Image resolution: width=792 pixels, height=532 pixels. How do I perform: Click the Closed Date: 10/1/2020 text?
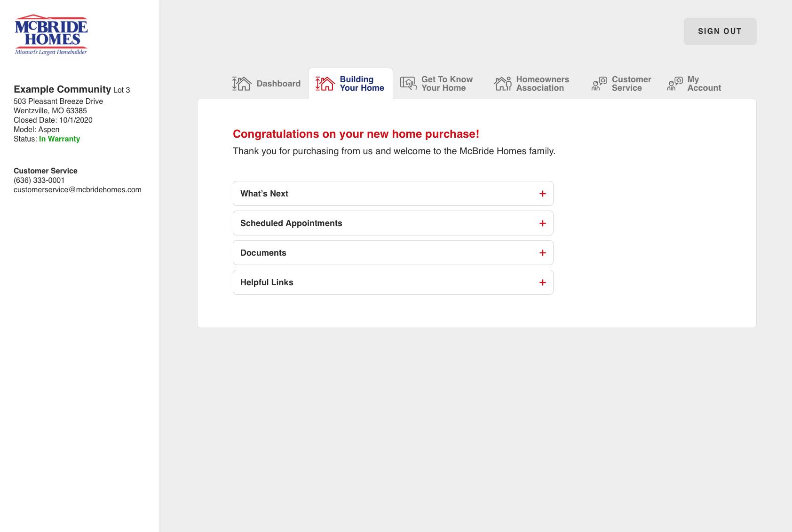point(53,120)
